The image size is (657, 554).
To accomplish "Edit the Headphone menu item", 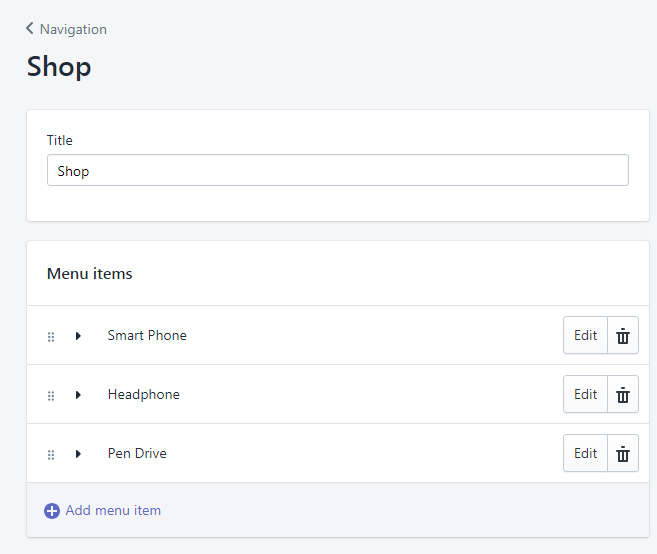I will (x=585, y=394).
